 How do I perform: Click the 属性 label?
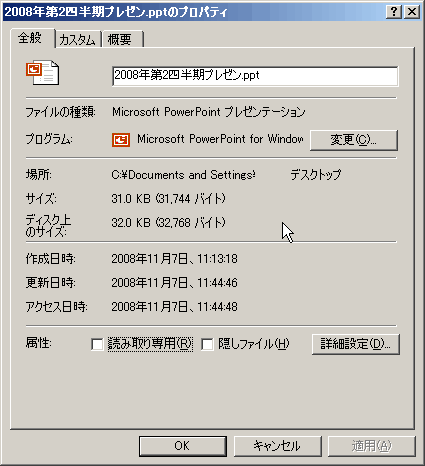39,343
